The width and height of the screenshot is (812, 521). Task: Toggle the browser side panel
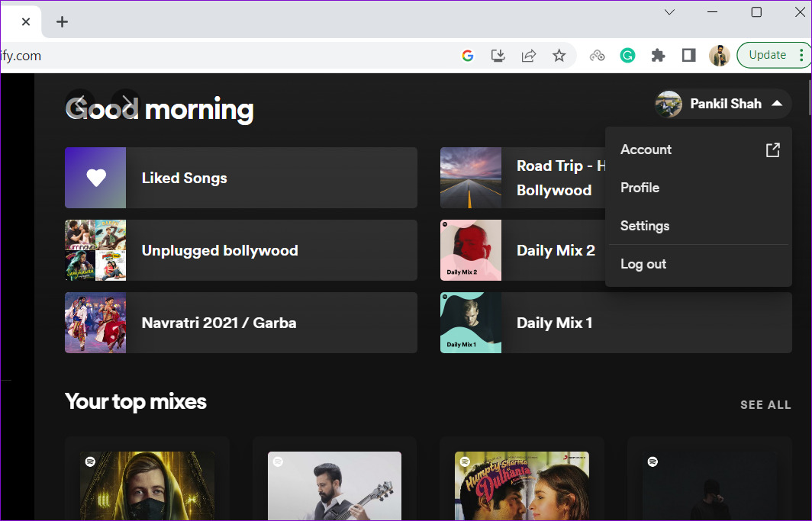(688, 56)
